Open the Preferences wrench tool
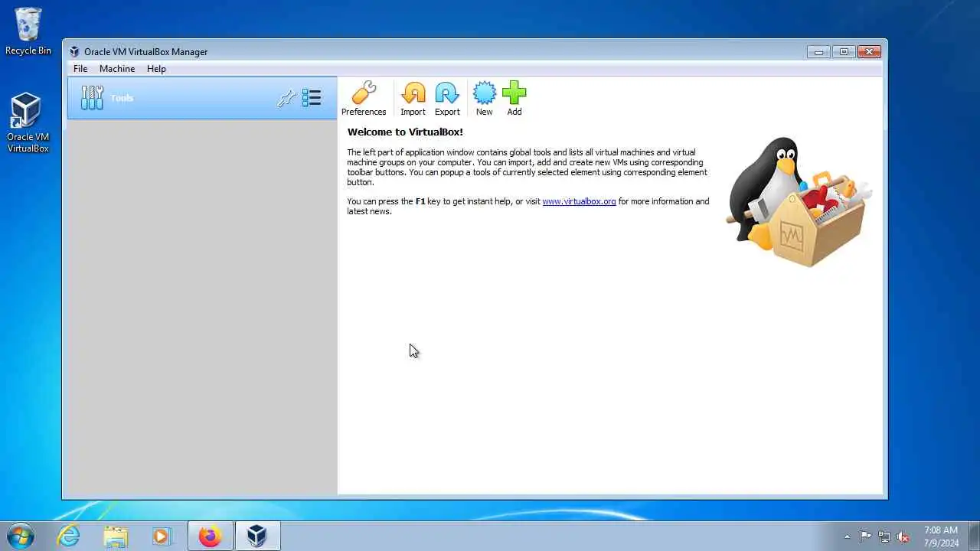Image resolution: width=980 pixels, height=551 pixels. point(364,99)
